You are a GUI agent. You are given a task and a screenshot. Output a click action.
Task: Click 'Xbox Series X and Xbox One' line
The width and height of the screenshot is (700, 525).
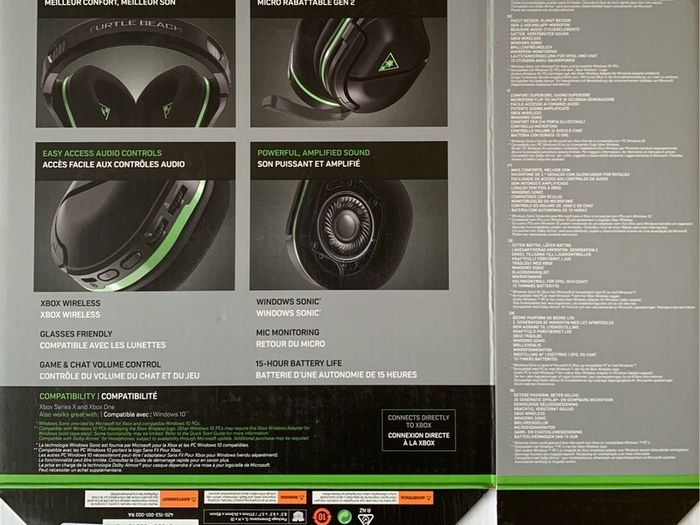77,407
